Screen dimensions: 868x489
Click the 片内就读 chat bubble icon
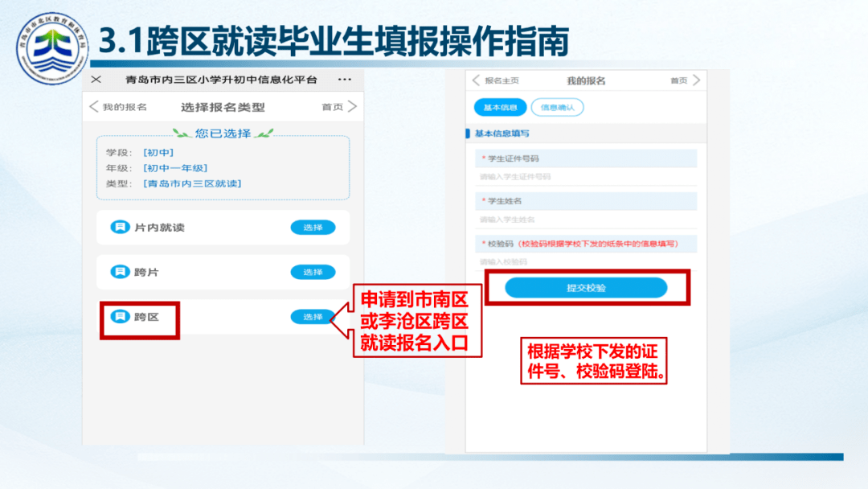(x=119, y=228)
